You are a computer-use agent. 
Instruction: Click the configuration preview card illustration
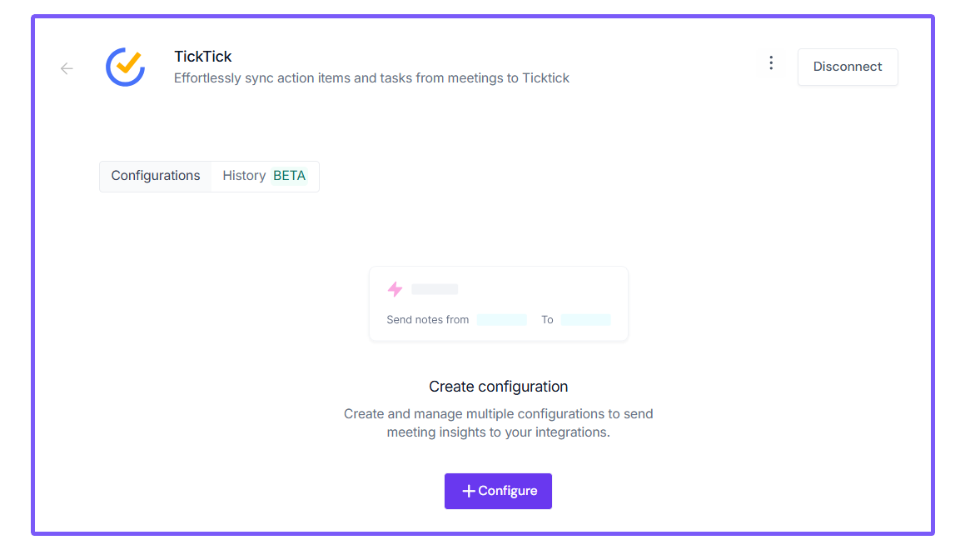pos(498,303)
